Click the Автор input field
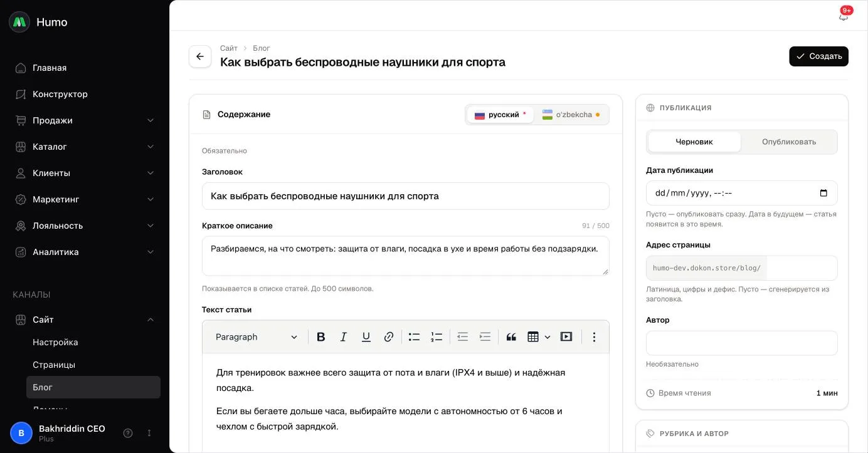868x453 pixels. [x=742, y=343]
